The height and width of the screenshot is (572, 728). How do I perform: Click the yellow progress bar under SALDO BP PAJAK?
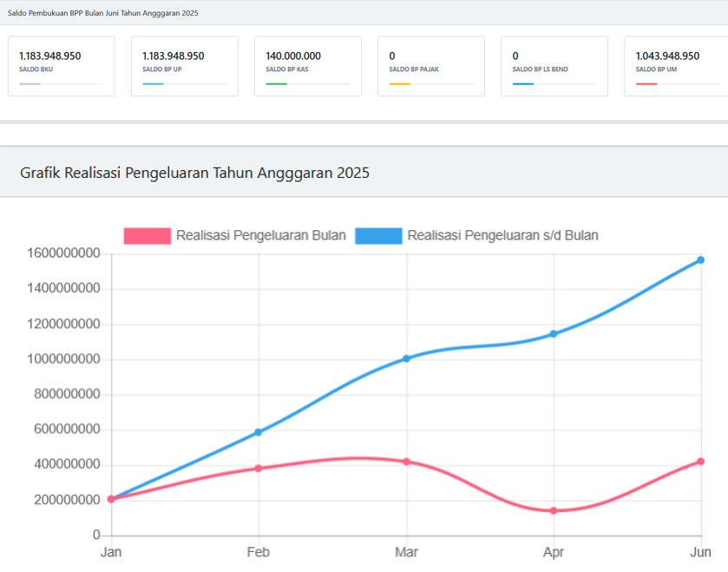(x=400, y=84)
